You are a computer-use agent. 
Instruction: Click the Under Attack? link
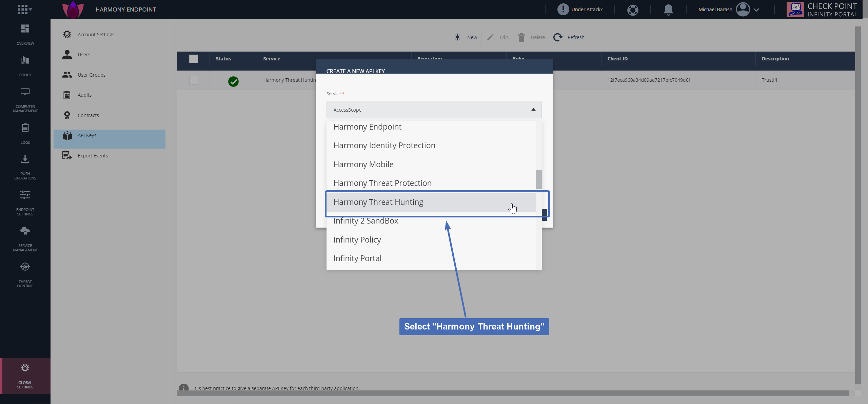pos(587,9)
